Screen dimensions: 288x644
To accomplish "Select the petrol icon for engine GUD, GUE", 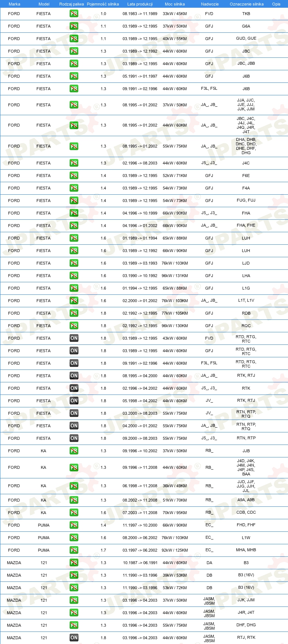I will (x=74, y=39).
